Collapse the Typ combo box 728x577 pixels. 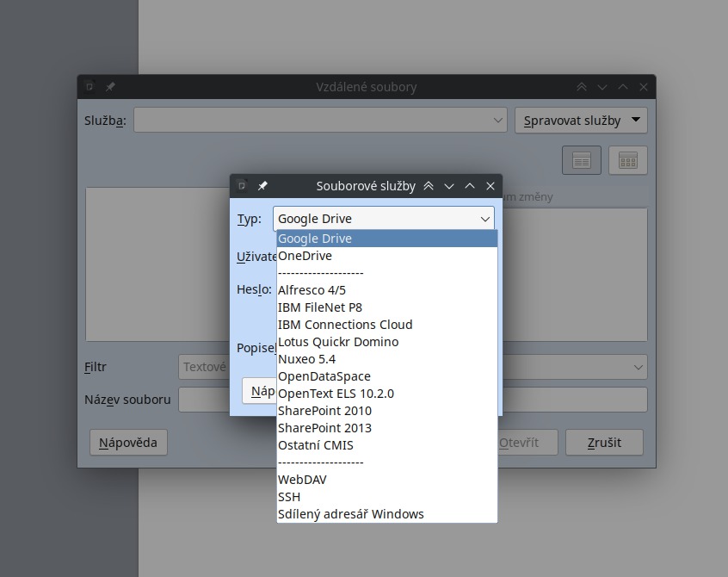click(484, 219)
